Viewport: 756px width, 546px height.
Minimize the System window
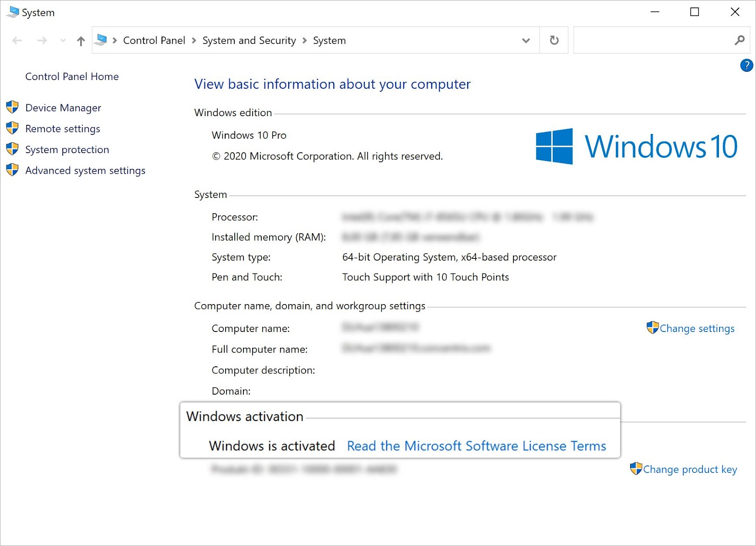655,12
